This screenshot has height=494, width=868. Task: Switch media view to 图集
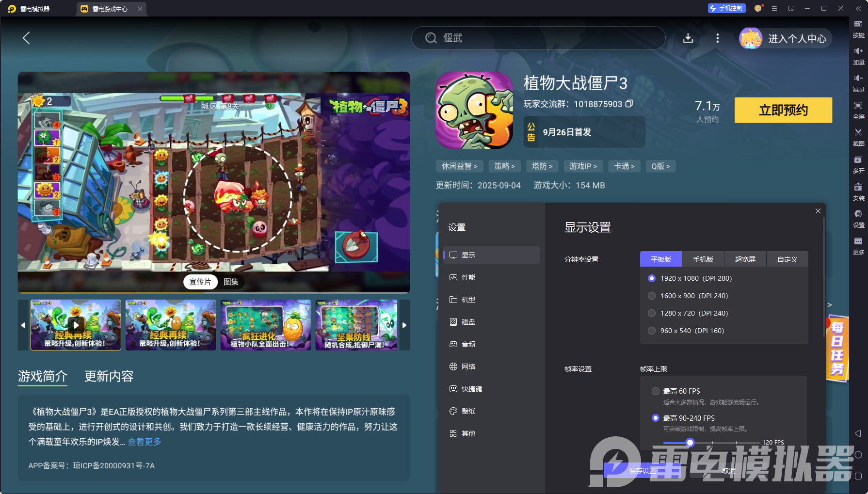(231, 282)
